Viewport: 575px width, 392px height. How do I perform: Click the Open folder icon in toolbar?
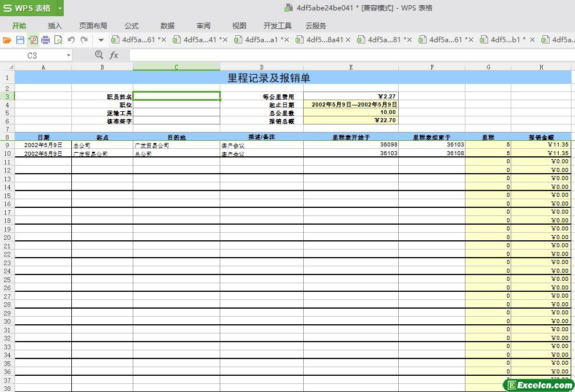click(x=7, y=40)
